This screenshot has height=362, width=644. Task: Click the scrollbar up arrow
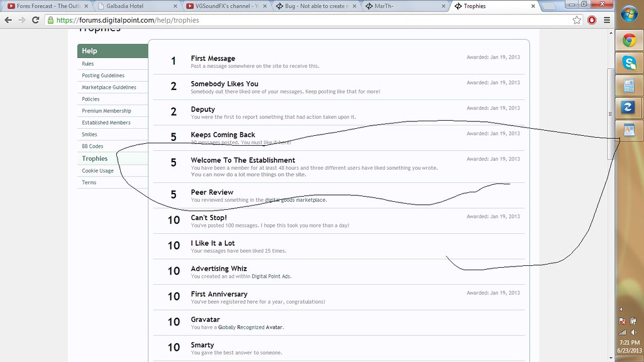611,33
